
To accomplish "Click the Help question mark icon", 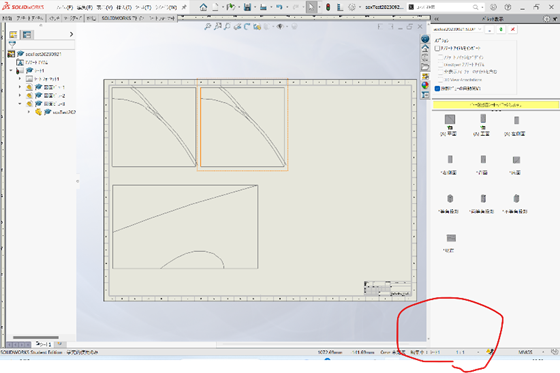I will tap(508, 7).
